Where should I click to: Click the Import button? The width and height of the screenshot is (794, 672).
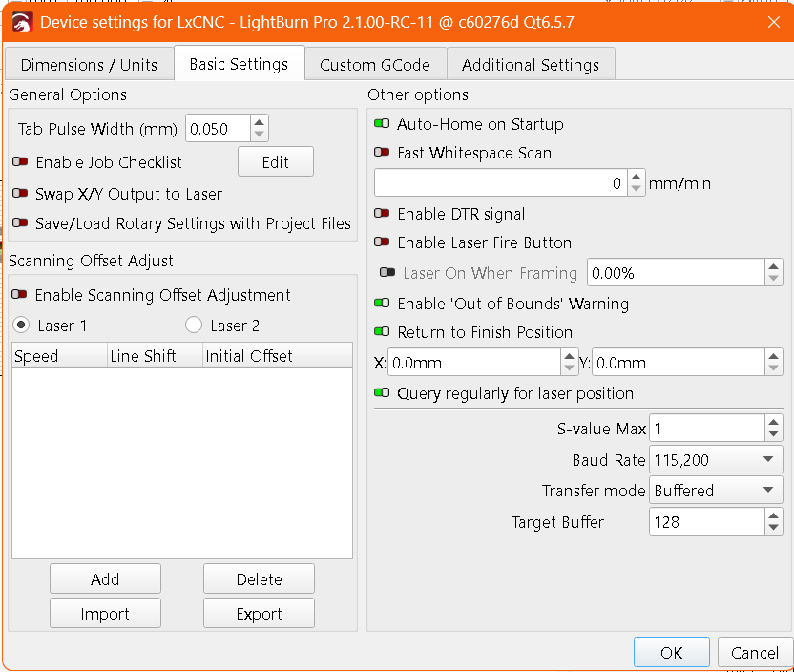(x=105, y=613)
